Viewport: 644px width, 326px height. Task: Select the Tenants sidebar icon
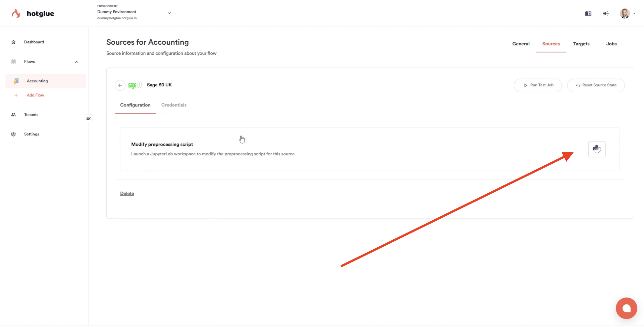click(13, 114)
